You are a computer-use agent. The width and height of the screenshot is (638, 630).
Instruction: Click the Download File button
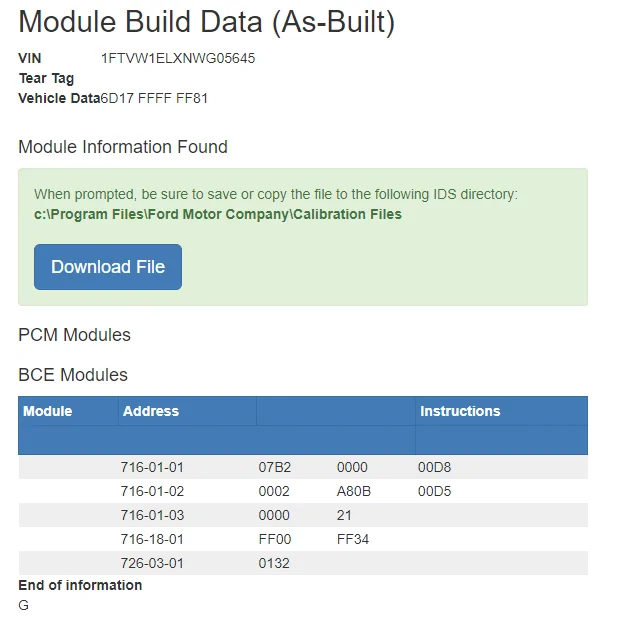click(108, 267)
